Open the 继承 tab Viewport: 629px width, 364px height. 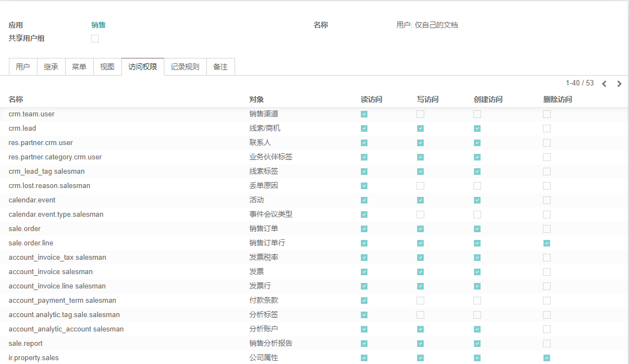[51, 66]
